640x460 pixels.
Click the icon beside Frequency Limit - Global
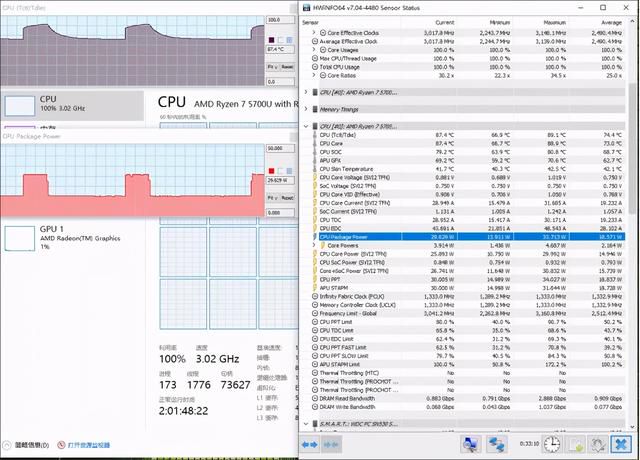coord(315,313)
